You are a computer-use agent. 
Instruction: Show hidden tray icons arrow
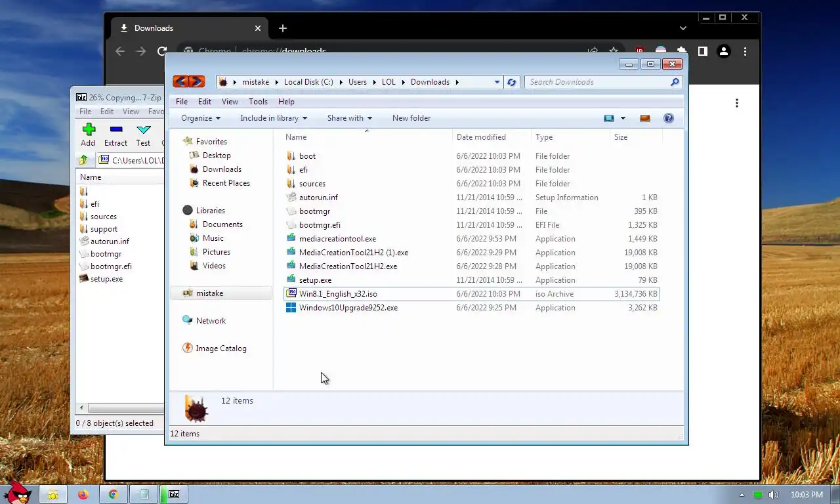point(742,495)
